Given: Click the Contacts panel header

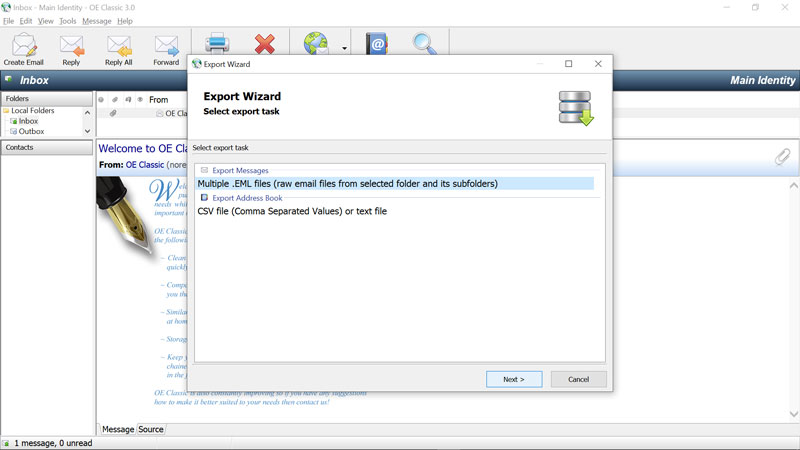Looking at the screenshot, I should coord(46,147).
